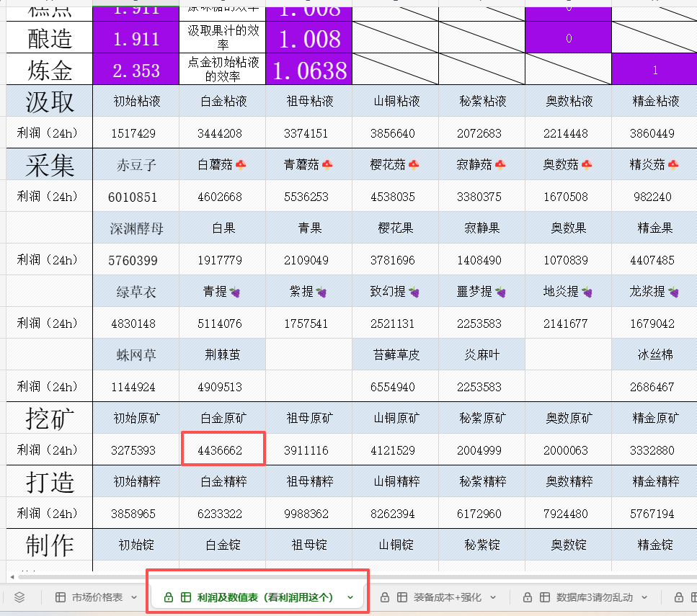Open the all-sheets list layers icon
Screen dimensions: 697x616
(19, 597)
